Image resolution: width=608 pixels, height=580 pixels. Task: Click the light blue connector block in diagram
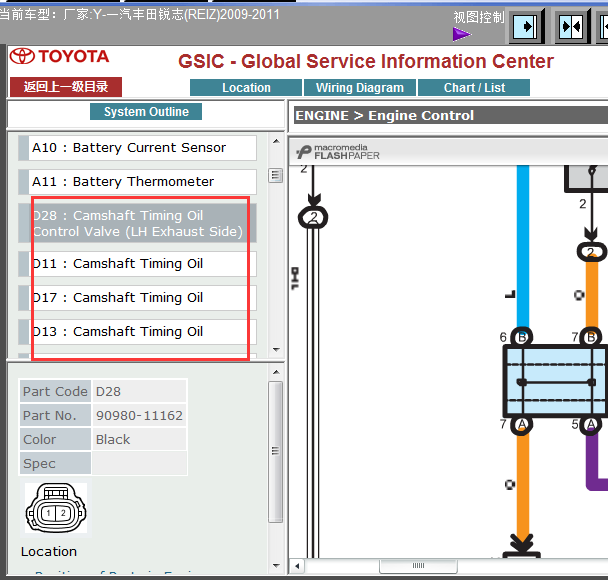click(555, 381)
